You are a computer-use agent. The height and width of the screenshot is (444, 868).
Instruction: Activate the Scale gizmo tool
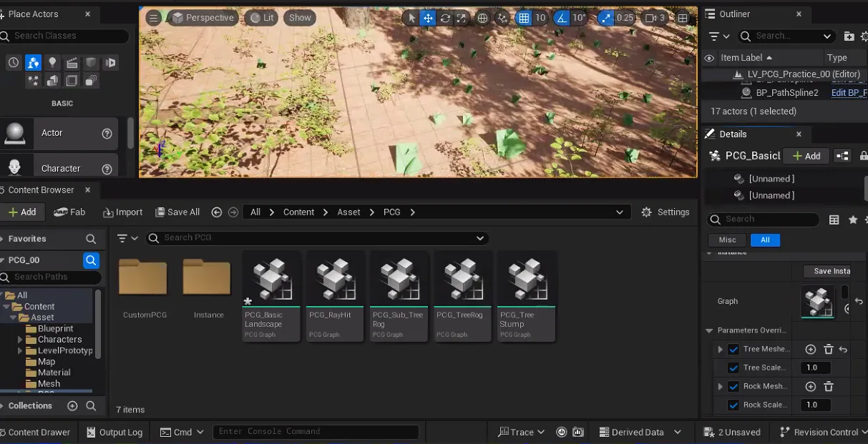tap(461, 19)
